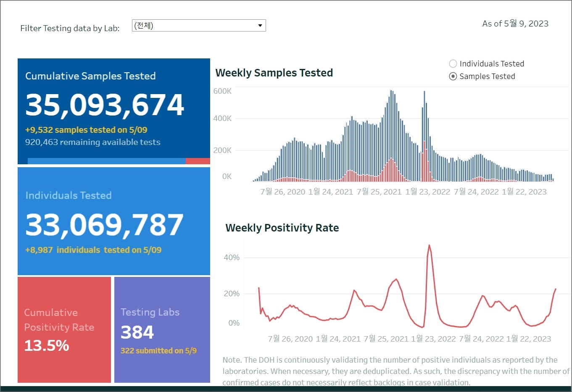
Task: Click the 400K axis label in samples chart
Action: coord(222,118)
